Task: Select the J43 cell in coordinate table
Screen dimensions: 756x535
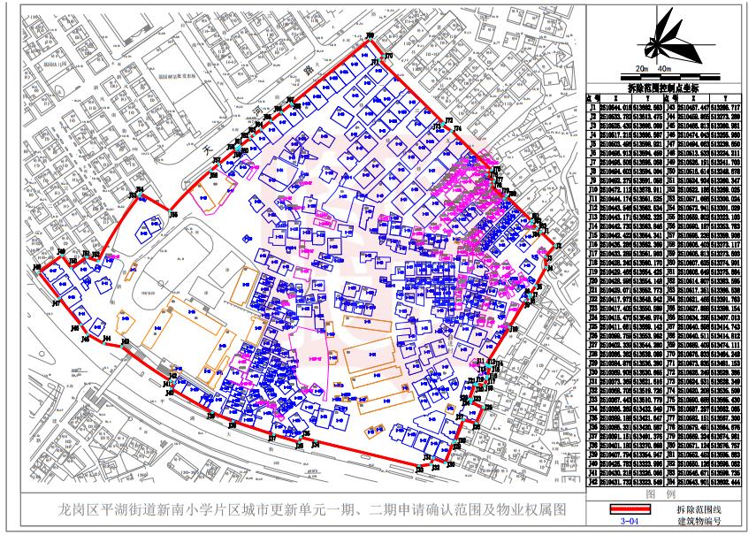Action: (x=670, y=108)
